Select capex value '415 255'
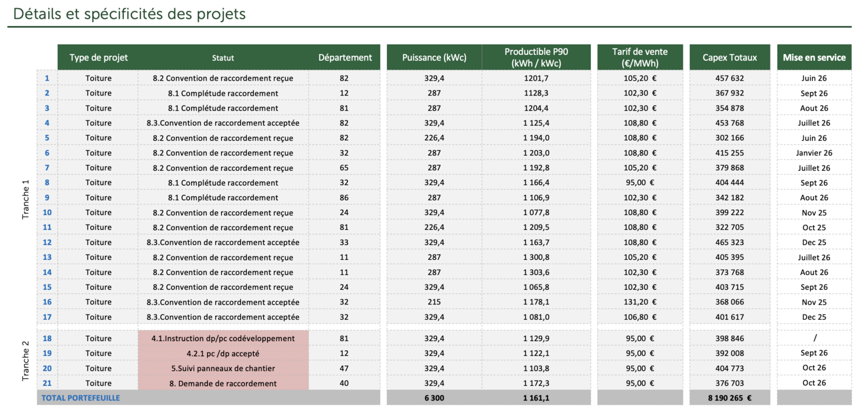Screen dimensions: 868x410 pyautogui.click(x=729, y=153)
